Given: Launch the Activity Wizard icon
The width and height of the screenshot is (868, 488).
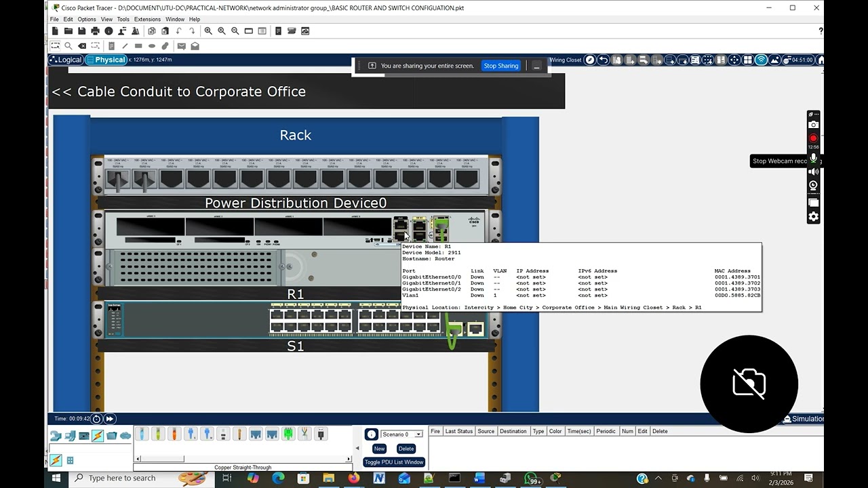Looking at the screenshot, I should coord(136,31).
